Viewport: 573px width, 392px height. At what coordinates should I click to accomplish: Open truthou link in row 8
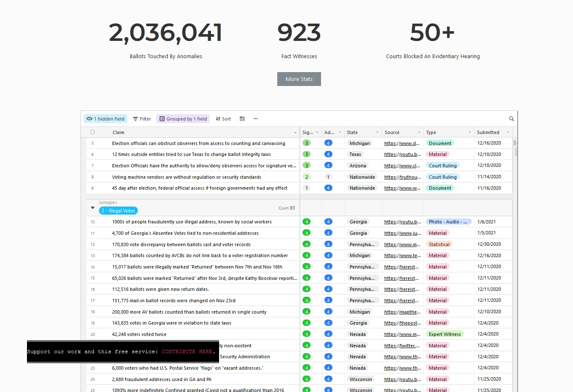[x=402, y=177]
